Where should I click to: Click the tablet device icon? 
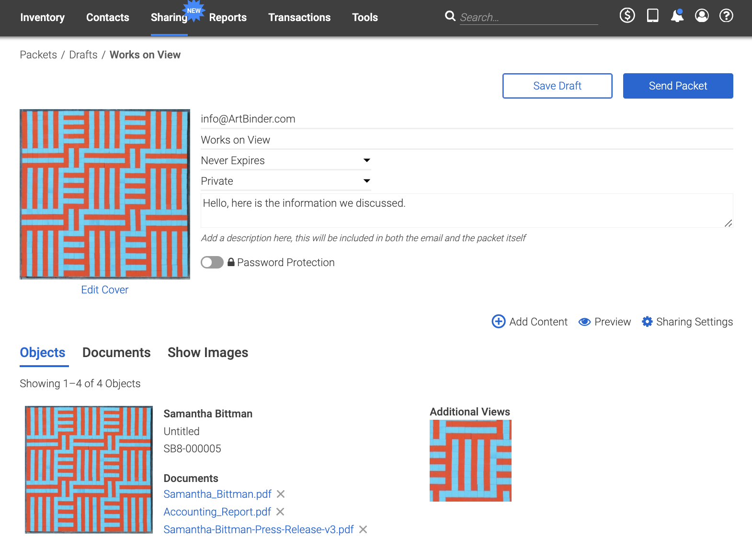point(652,16)
